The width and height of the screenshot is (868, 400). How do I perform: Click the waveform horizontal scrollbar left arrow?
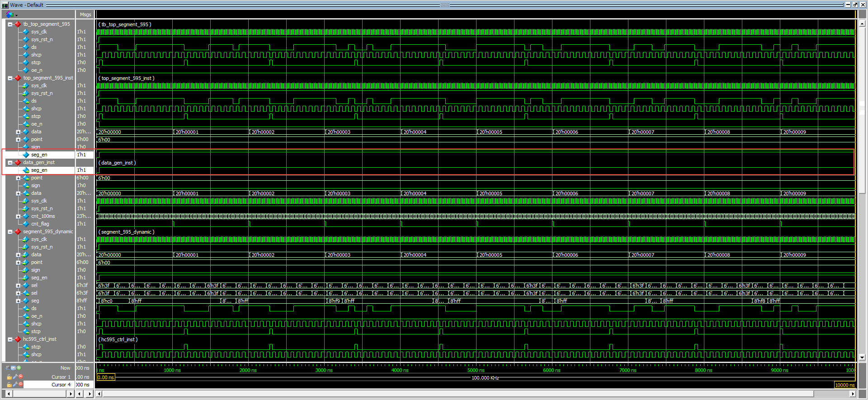pyautogui.click(x=99, y=394)
